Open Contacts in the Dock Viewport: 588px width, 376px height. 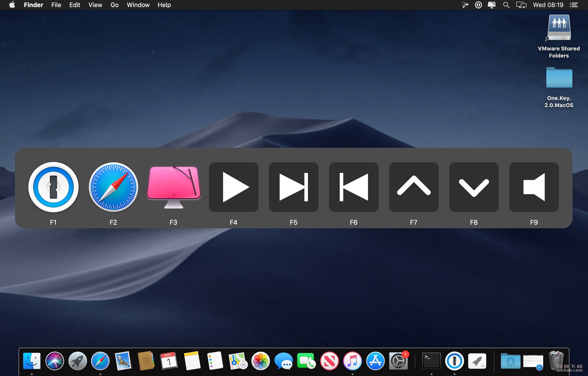click(146, 361)
